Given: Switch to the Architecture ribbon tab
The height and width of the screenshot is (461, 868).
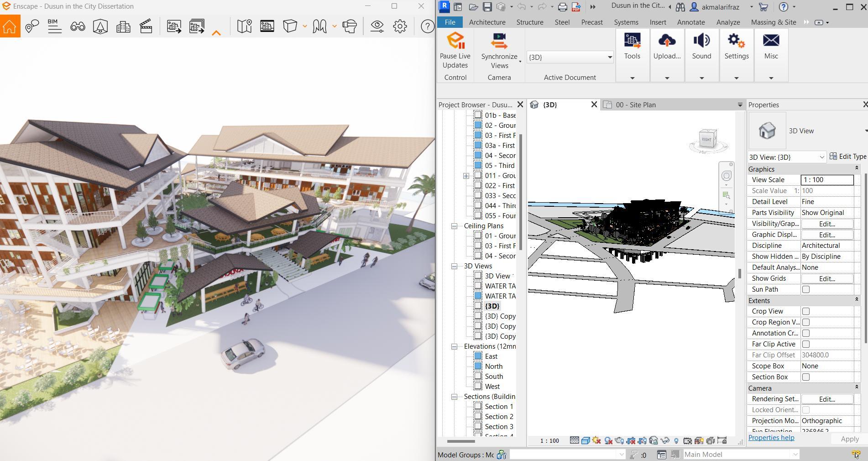Looking at the screenshot, I should [487, 22].
